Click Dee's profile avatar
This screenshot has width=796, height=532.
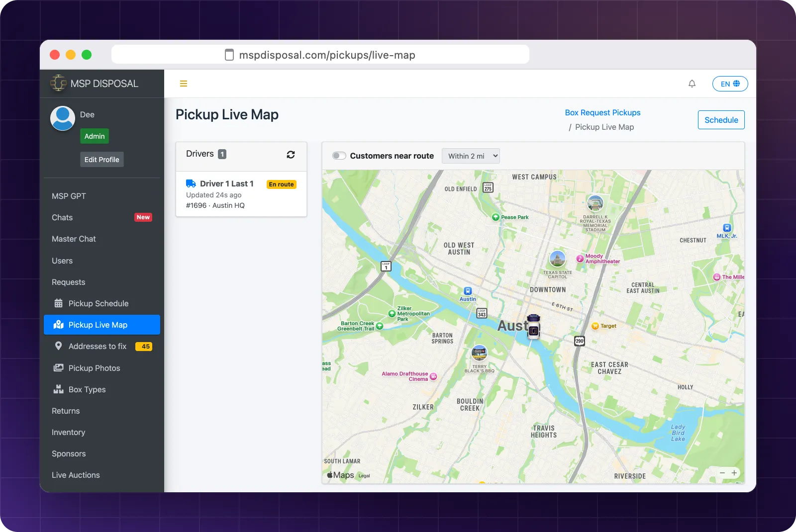[63, 118]
